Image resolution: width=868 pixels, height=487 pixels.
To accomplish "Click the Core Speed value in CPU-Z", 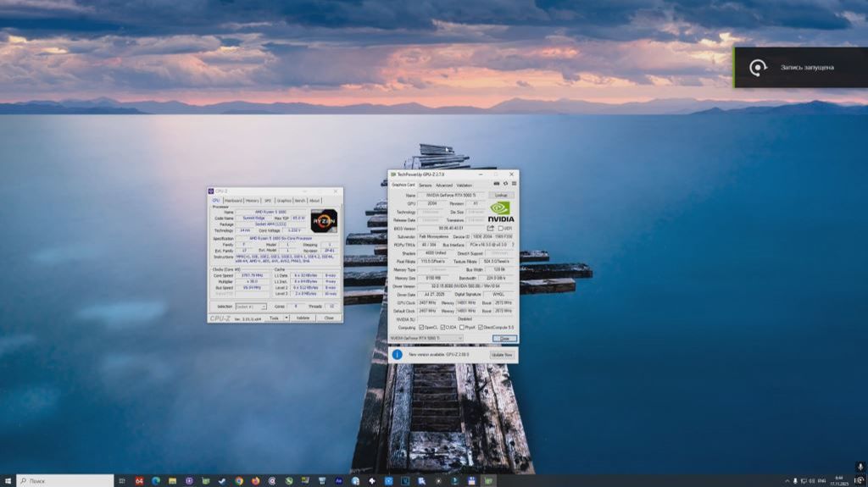I will click(253, 275).
